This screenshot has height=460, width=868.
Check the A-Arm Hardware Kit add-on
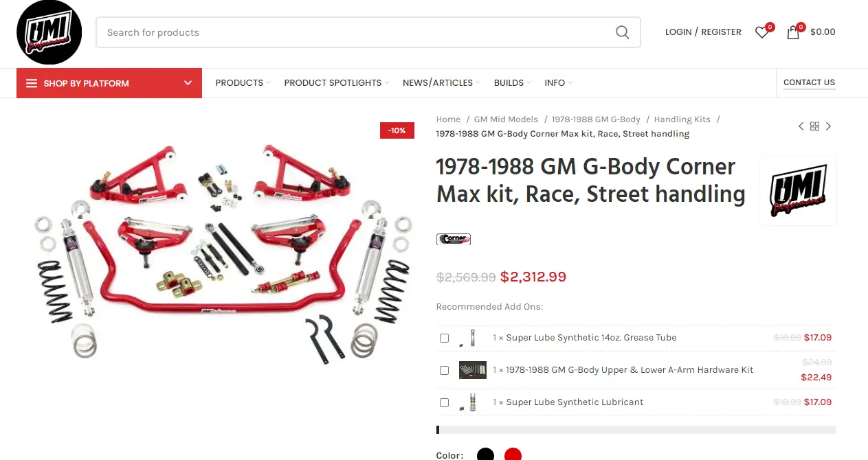444,370
